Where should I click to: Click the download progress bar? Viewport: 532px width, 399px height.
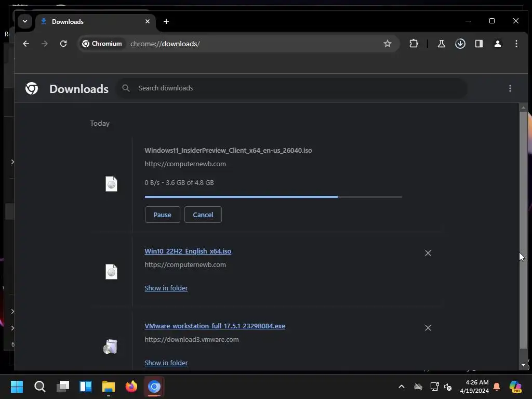273,197
